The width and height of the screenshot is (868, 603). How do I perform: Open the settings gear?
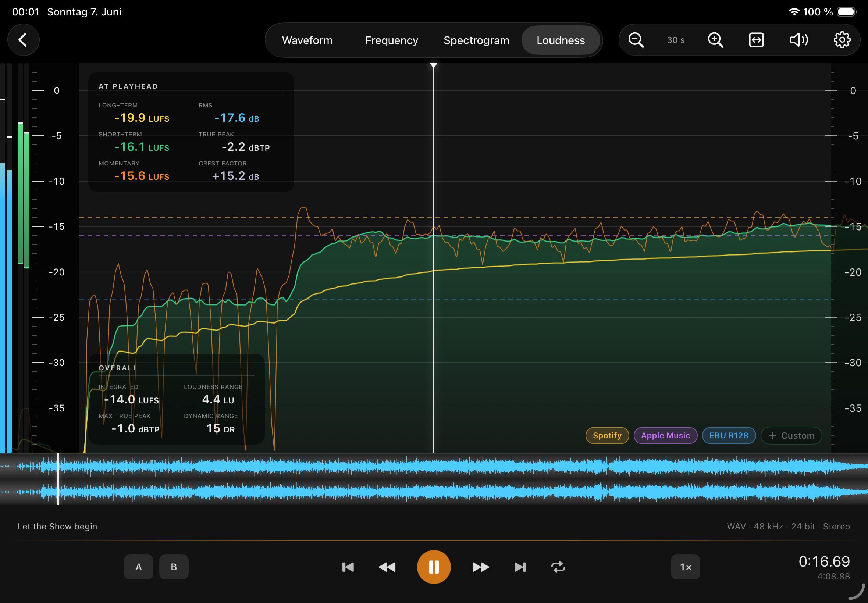tap(842, 40)
